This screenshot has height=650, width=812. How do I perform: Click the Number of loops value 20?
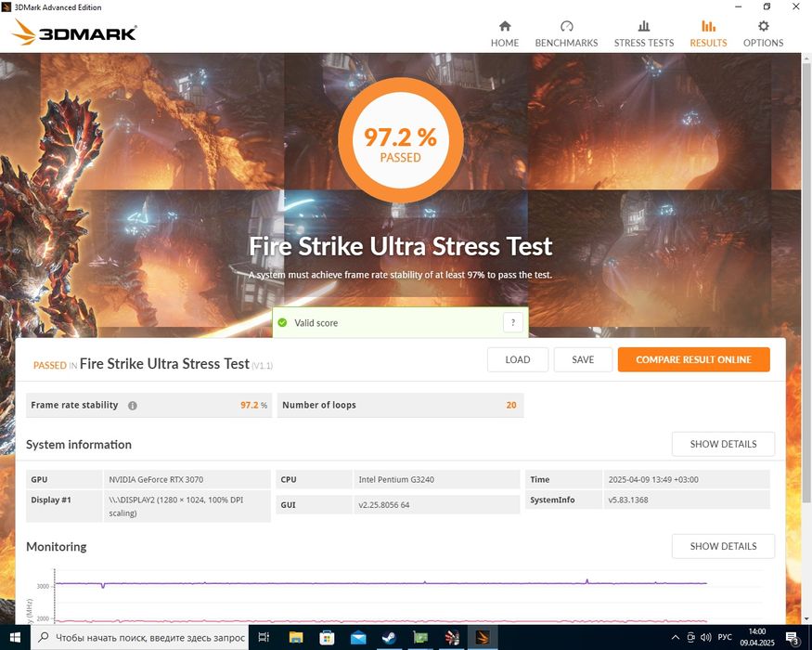pos(511,405)
